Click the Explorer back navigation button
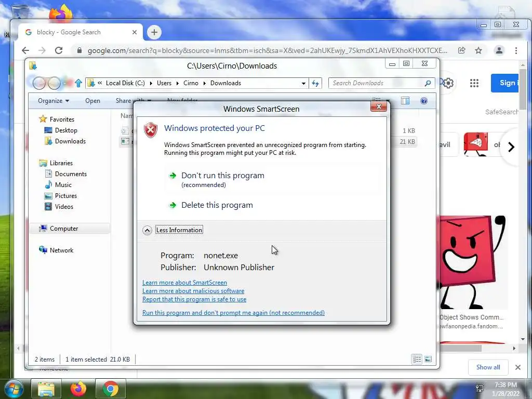 click(x=39, y=83)
